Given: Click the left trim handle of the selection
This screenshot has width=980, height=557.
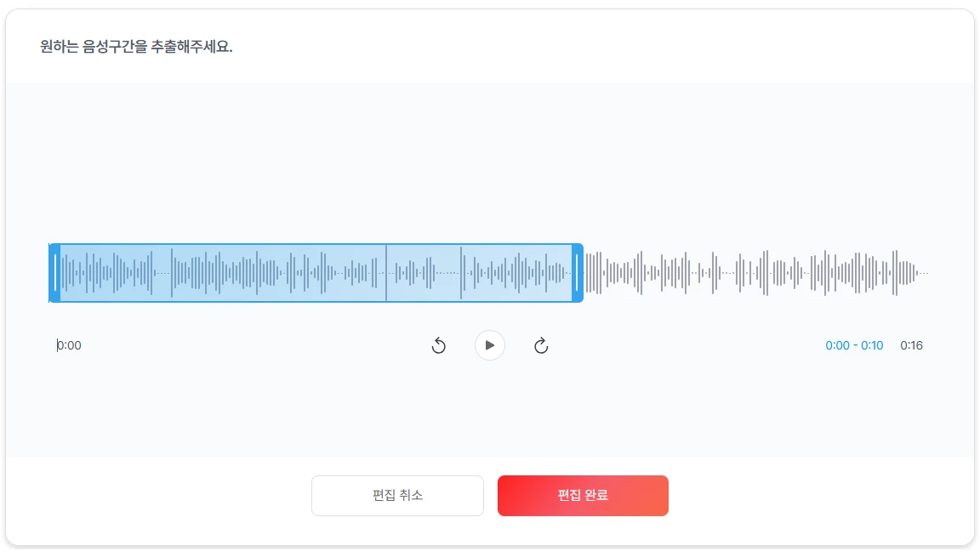Looking at the screenshot, I should [55, 273].
